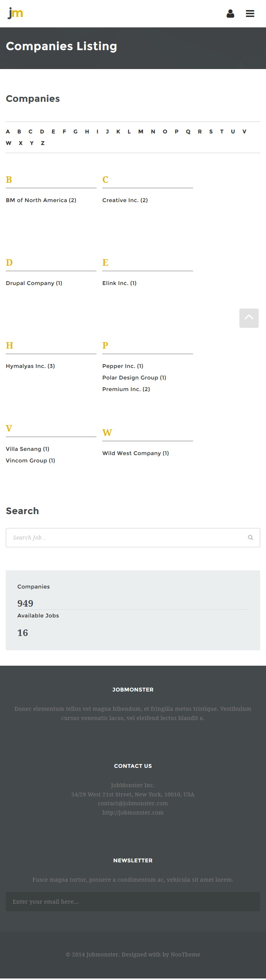The height and width of the screenshot is (980, 266).
Task: View Drupal Company listing
Action: (34, 283)
